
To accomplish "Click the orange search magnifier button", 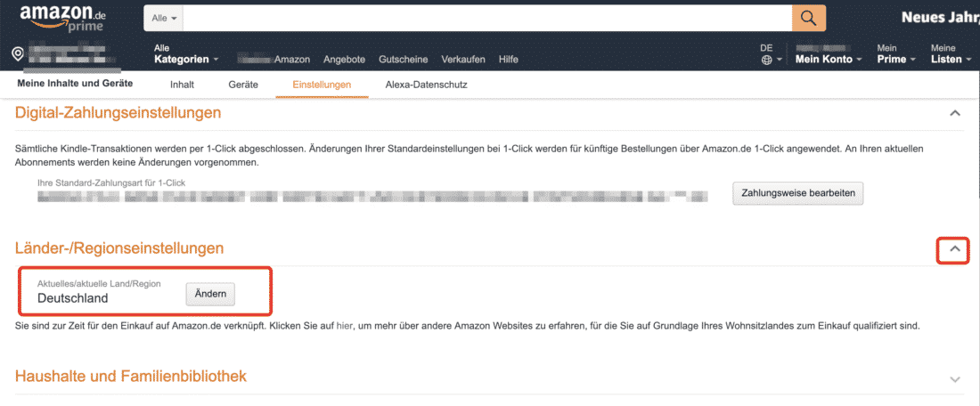I will (809, 18).
